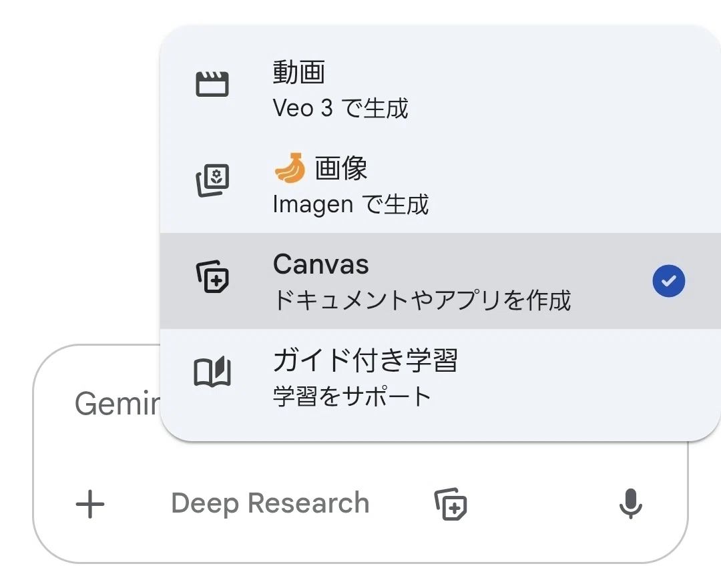Select the 動画 menu item
Image resolution: width=721 pixels, height=588 pixels.
440,90
